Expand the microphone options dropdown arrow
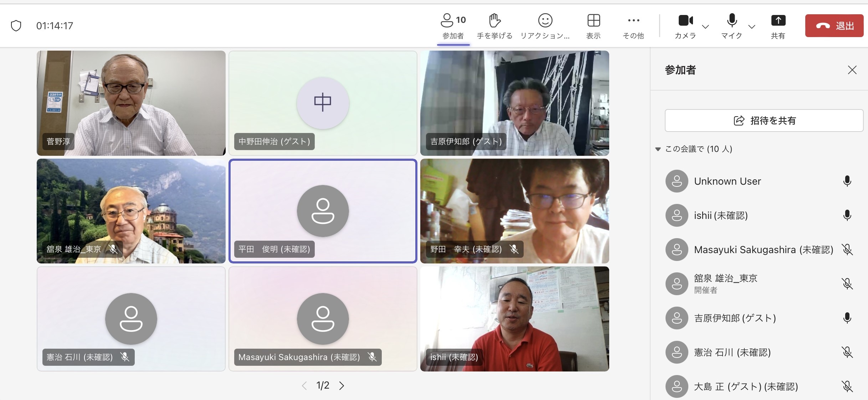868x400 pixels. click(x=752, y=26)
